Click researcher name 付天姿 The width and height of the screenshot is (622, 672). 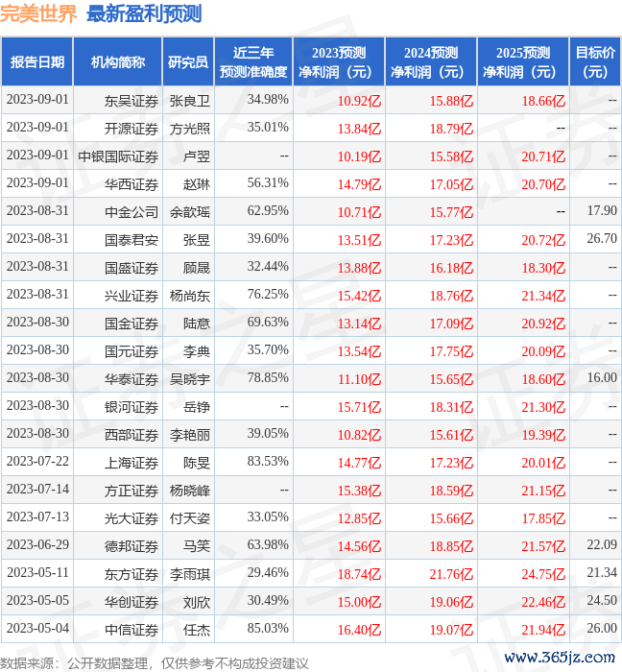point(190,518)
